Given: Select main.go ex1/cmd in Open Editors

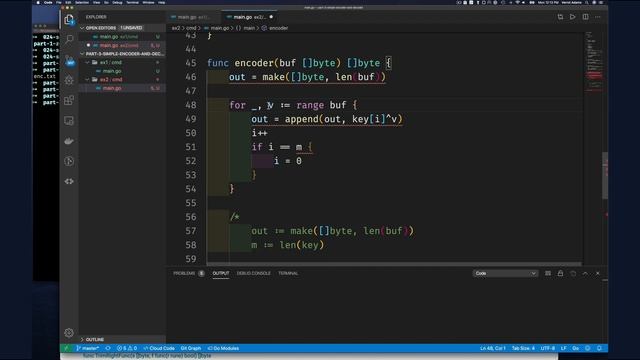Looking at the screenshot, I should [x=122, y=37].
